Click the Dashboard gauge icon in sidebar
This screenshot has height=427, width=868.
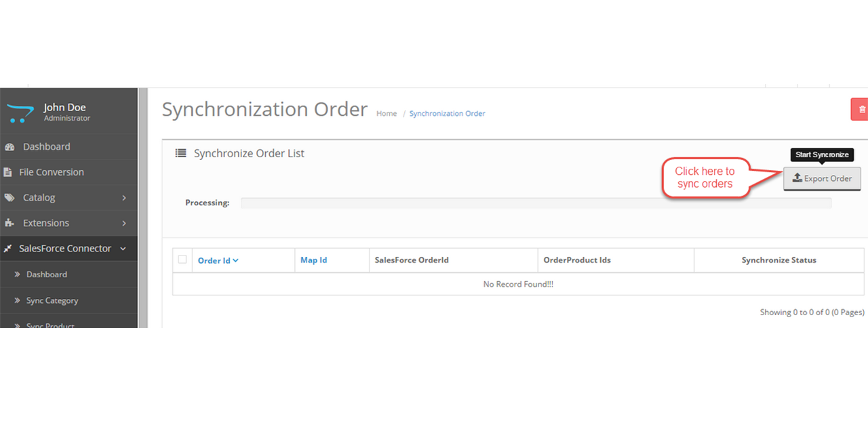(9, 147)
